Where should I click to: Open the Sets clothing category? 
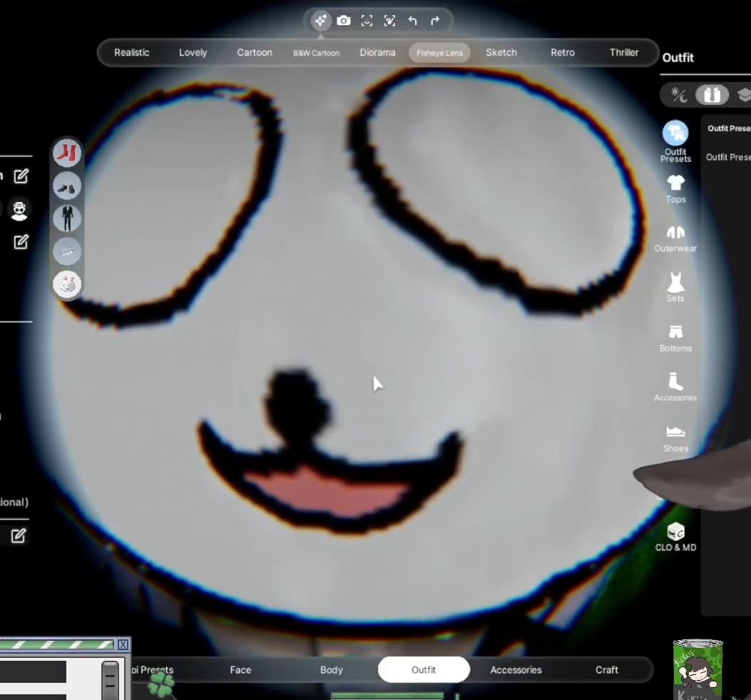675,288
